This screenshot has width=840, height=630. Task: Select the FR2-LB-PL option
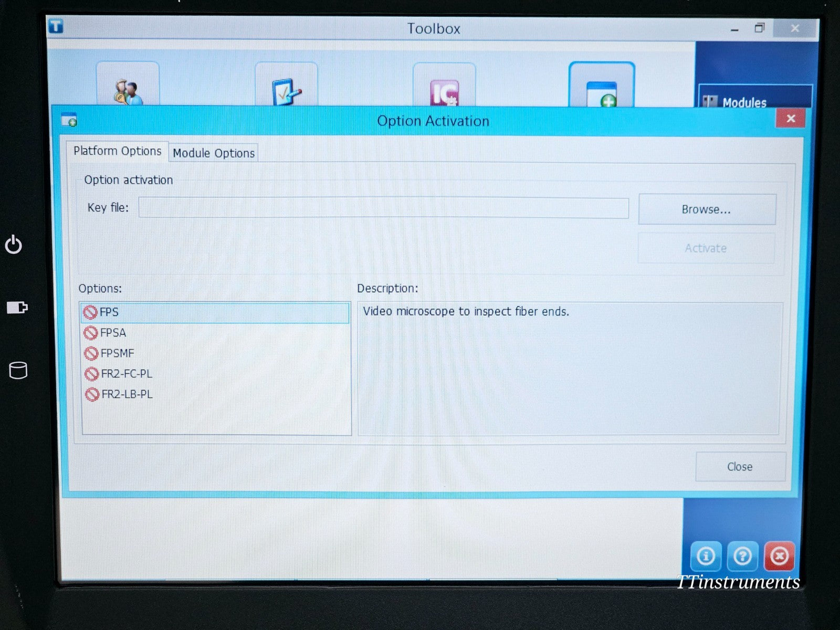127,394
